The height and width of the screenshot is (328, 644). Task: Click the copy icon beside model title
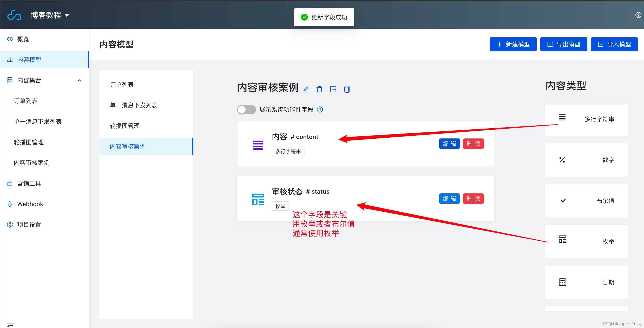pos(347,89)
